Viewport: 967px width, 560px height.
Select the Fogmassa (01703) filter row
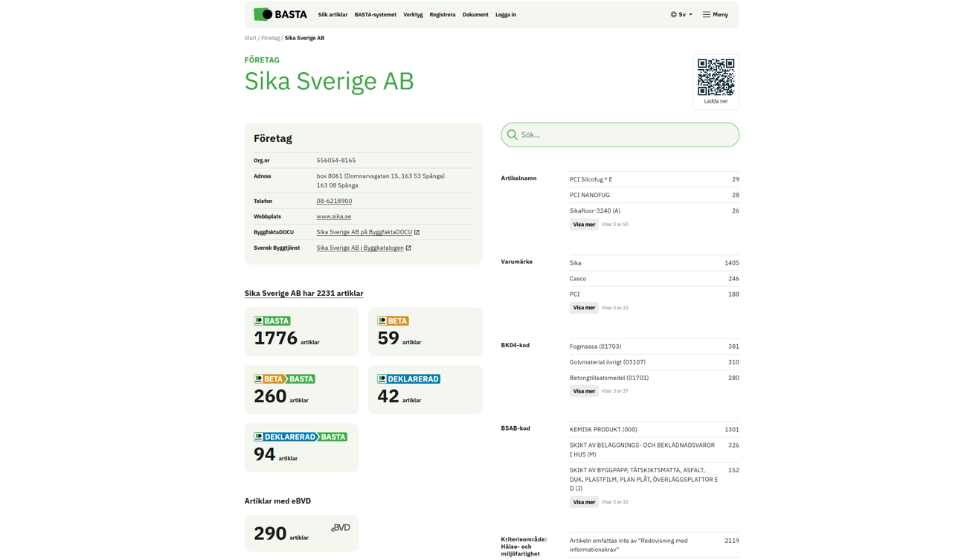click(595, 347)
